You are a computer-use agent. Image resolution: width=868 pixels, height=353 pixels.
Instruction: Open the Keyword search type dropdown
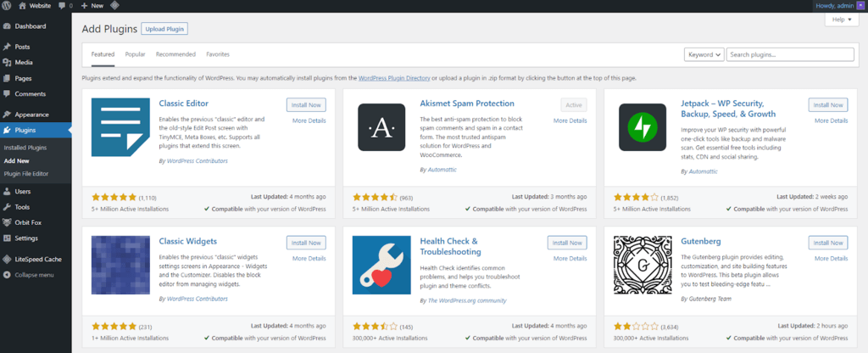[704, 54]
